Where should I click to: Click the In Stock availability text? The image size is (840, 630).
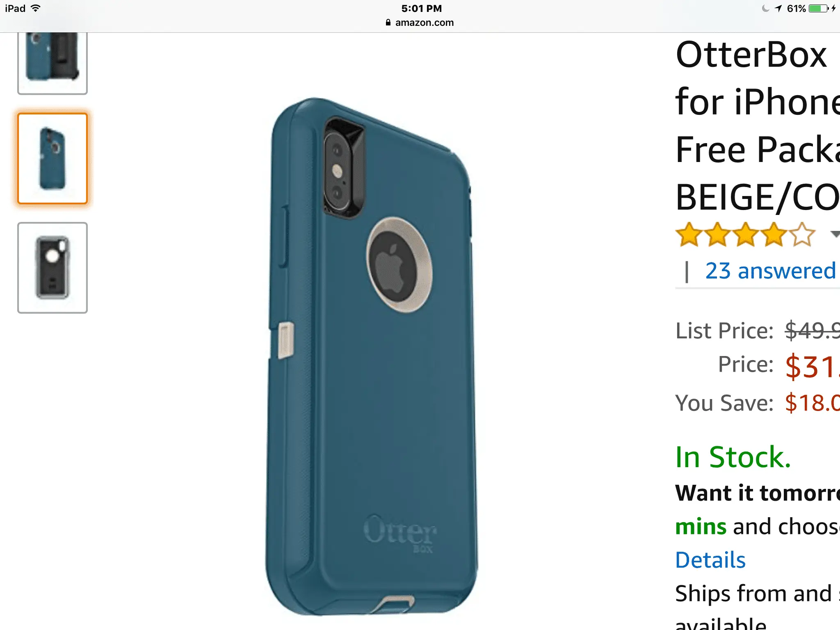733,457
